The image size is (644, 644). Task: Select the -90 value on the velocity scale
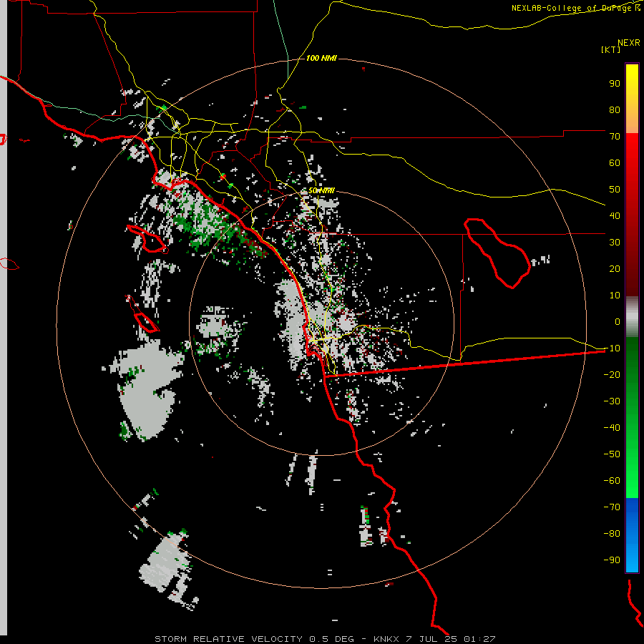point(612,560)
